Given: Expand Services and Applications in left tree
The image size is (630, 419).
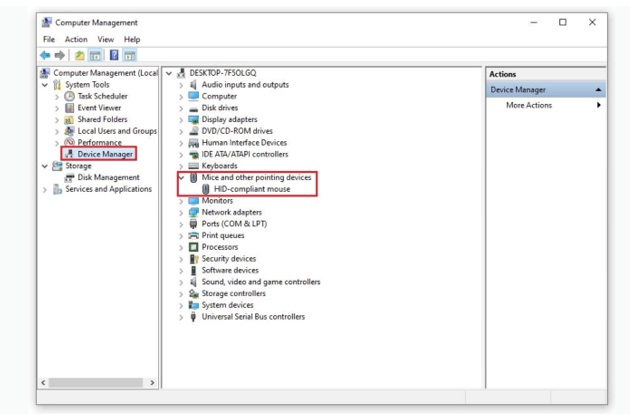Looking at the screenshot, I should [x=45, y=189].
